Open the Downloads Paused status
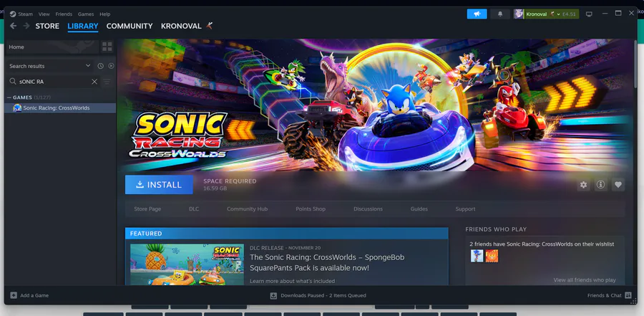 (318, 295)
